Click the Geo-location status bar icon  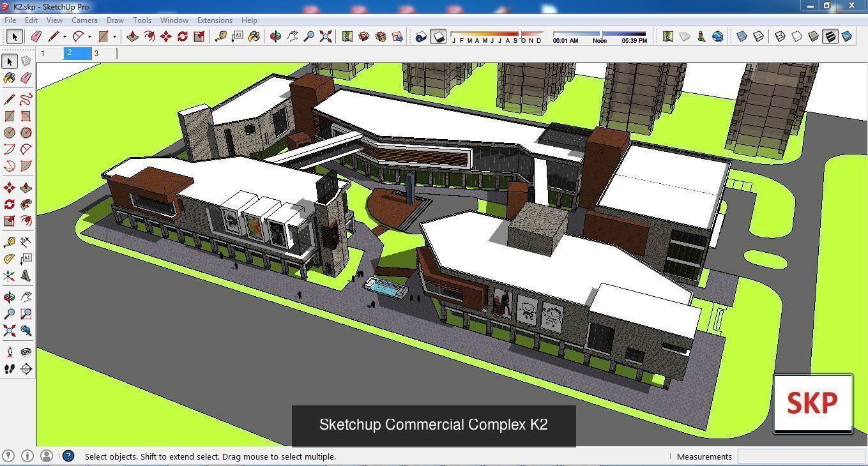[8, 456]
